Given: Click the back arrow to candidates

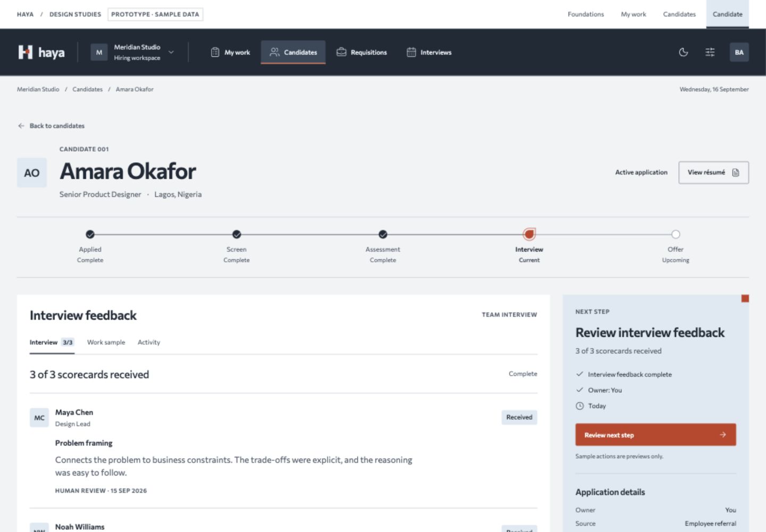Looking at the screenshot, I should (21, 126).
